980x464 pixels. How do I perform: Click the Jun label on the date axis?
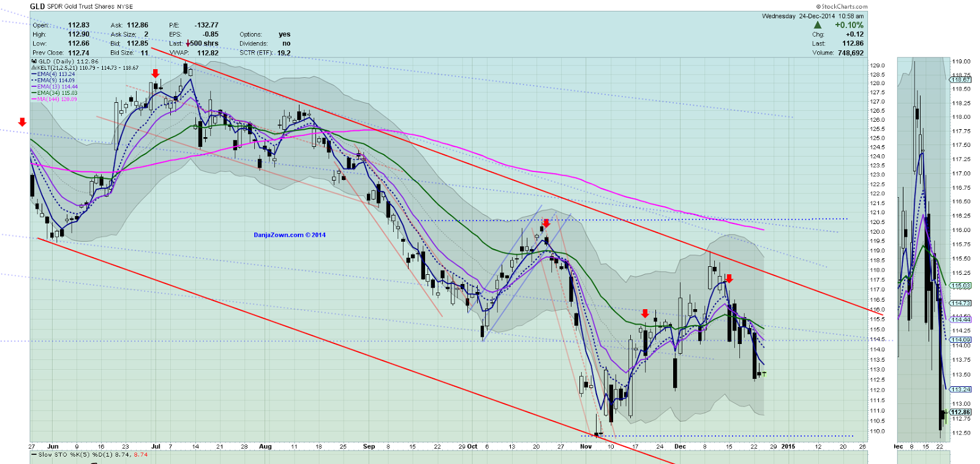tap(53, 446)
